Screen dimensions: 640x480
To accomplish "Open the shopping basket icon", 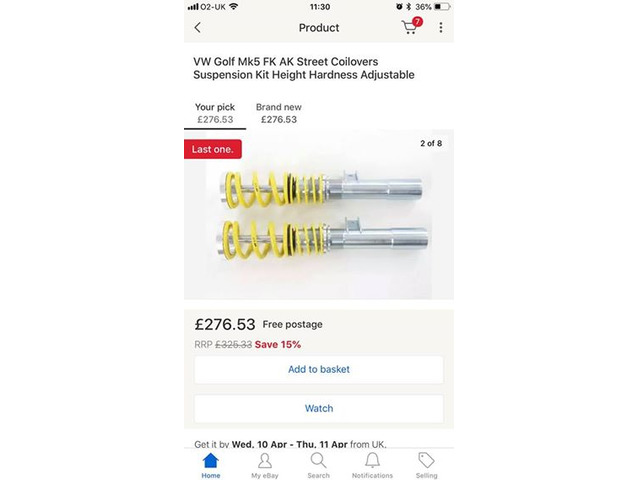I will 410,27.
